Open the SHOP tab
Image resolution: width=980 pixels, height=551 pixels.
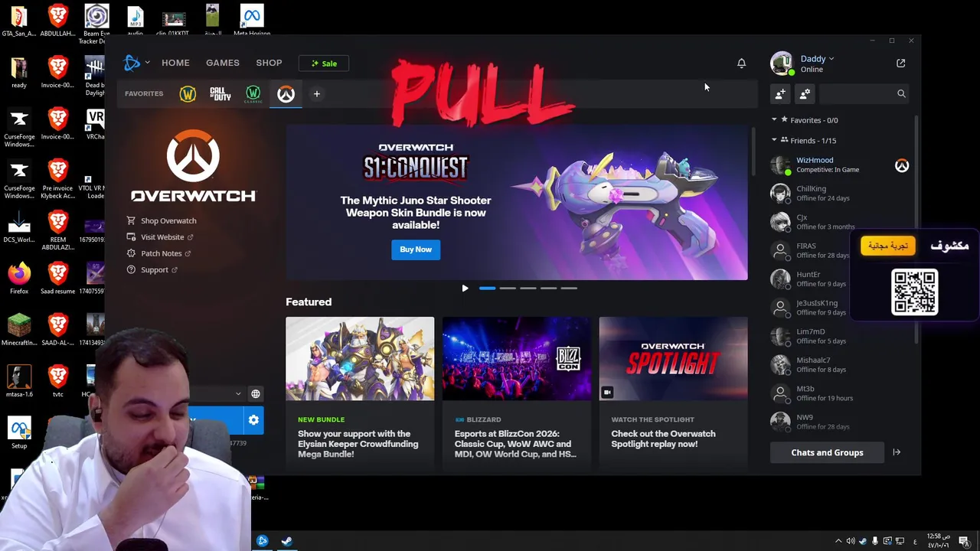tap(269, 63)
